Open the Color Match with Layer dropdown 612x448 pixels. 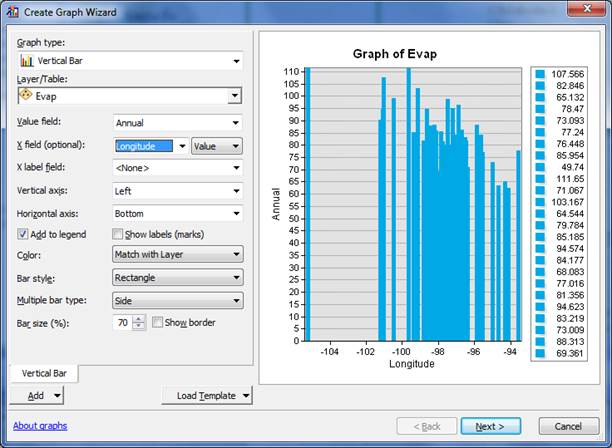pos(236,255)
